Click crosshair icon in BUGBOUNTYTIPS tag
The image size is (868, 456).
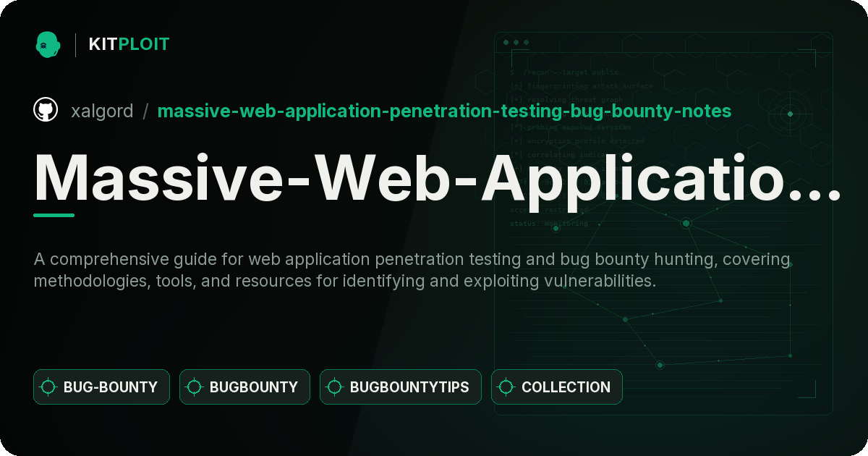click(335, 387)
